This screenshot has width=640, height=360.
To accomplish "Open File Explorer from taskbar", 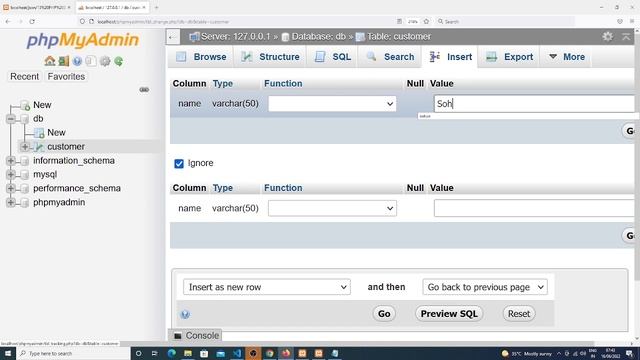I will pos(188,353).
